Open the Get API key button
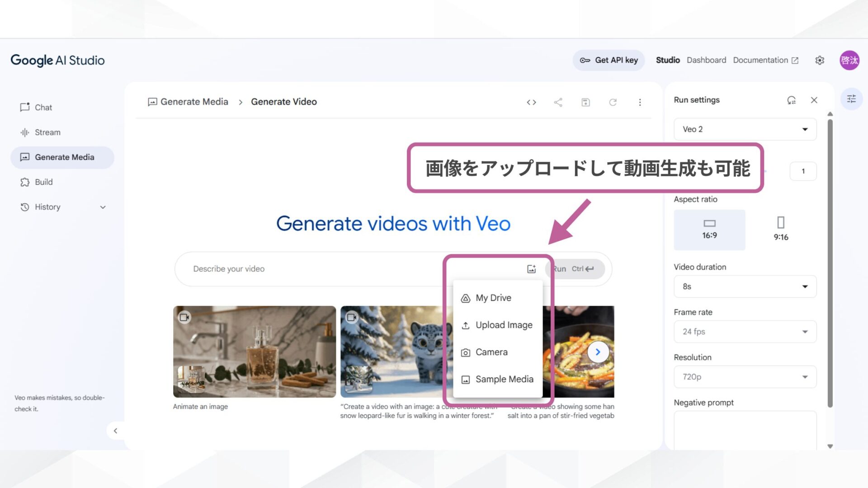This screenshot has height=488, width=868. [609, 60]
